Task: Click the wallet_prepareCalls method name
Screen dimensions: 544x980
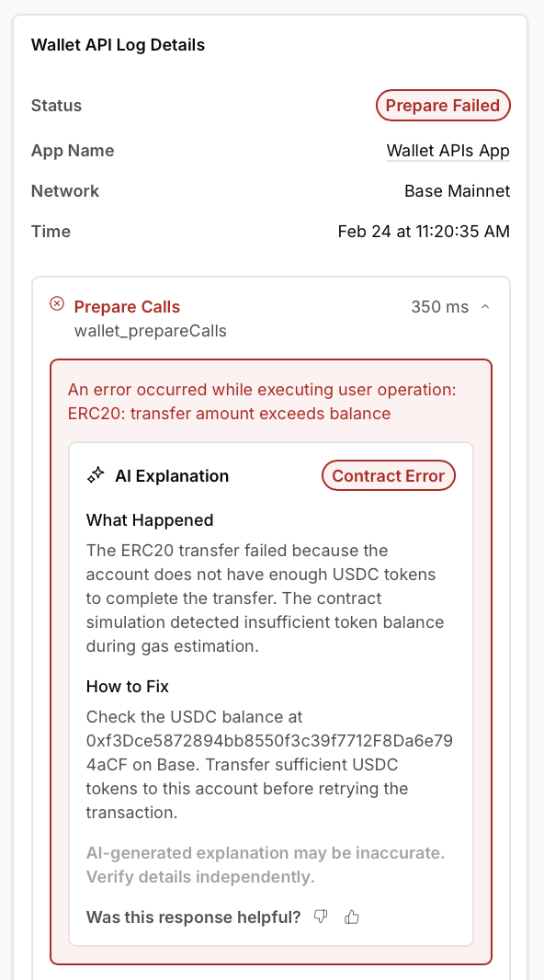Action: click(x=151, y=331)
